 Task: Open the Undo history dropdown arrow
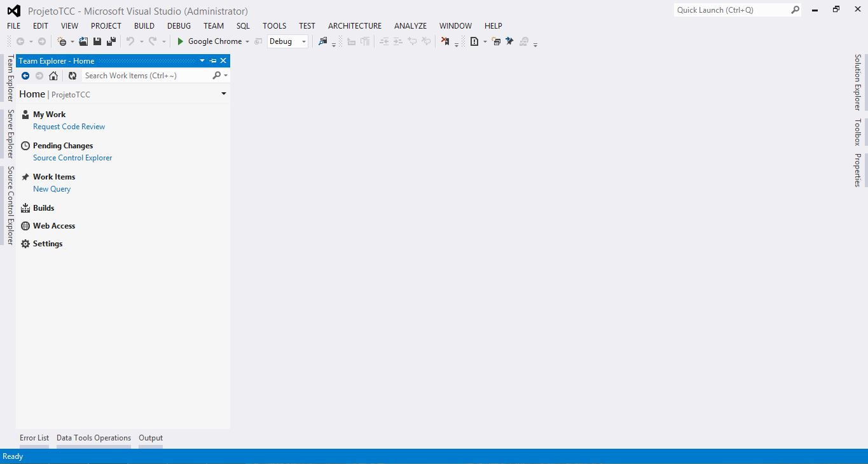pyautogui.click(x=141, y=42)
